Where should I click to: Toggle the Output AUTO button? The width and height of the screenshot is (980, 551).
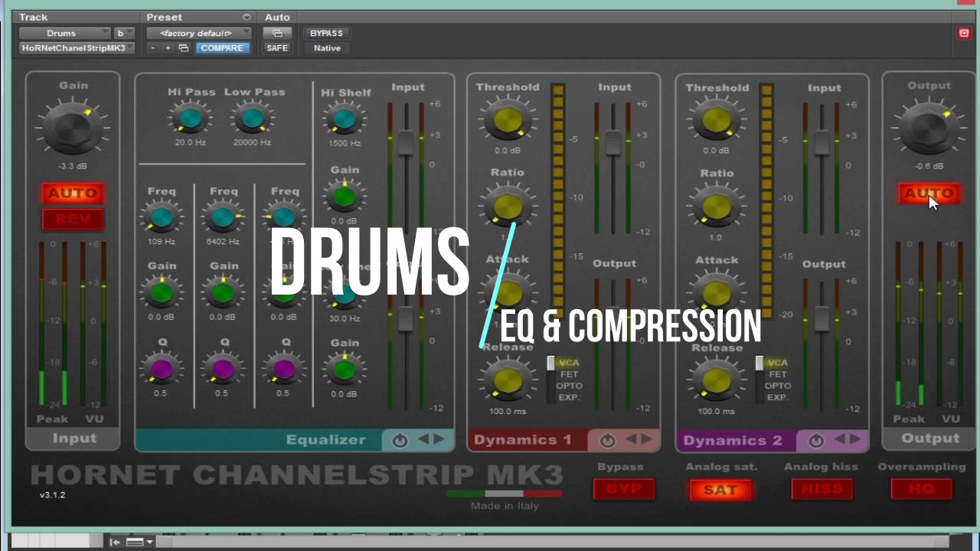[x=929, y=194]
